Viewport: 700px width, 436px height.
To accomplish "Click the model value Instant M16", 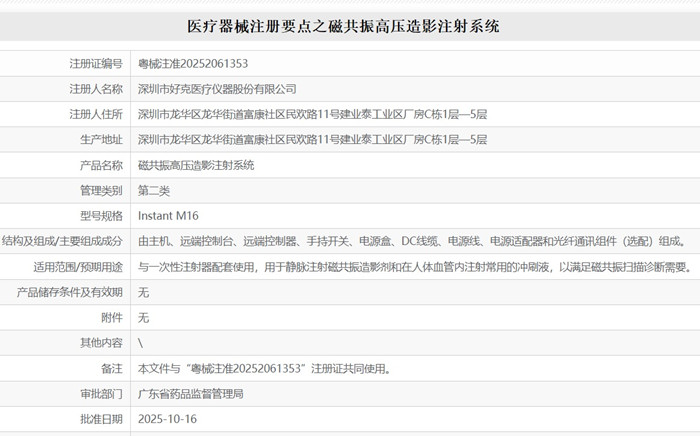I will (x=168, y=216).
